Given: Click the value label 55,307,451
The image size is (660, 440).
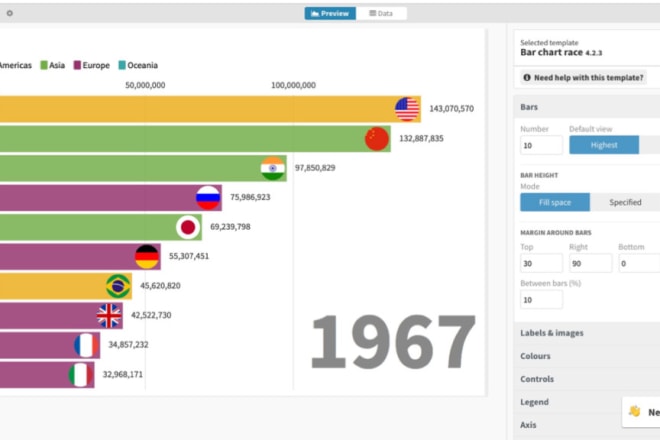Looking at the screenshot, I should [189, 256].
